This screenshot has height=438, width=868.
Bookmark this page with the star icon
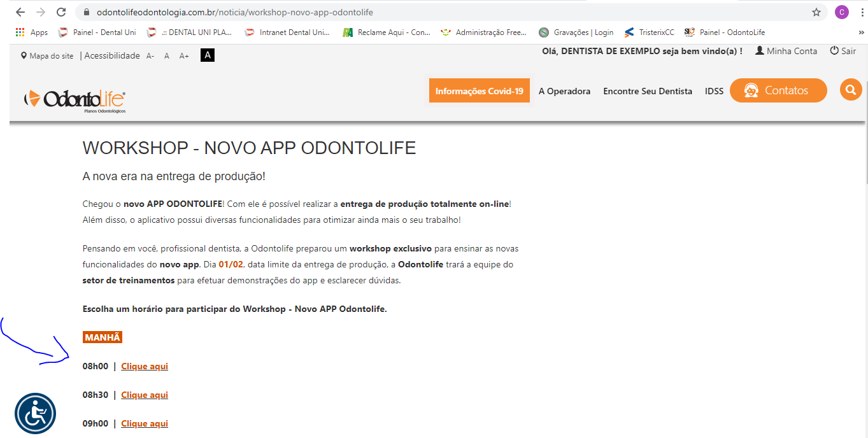[816, 12]
